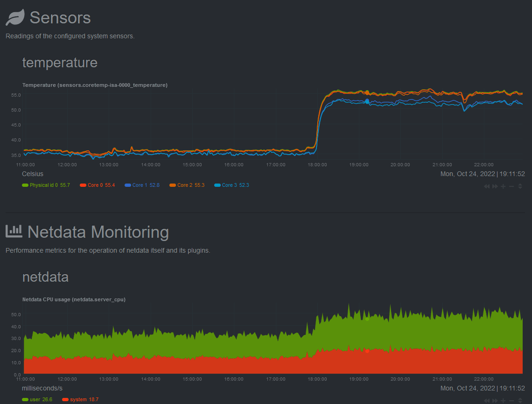The width and height of the screenshot is (532, 404).
Task: Click the Netdata Monitoring section heading
Action: click(x=98, y=232)
